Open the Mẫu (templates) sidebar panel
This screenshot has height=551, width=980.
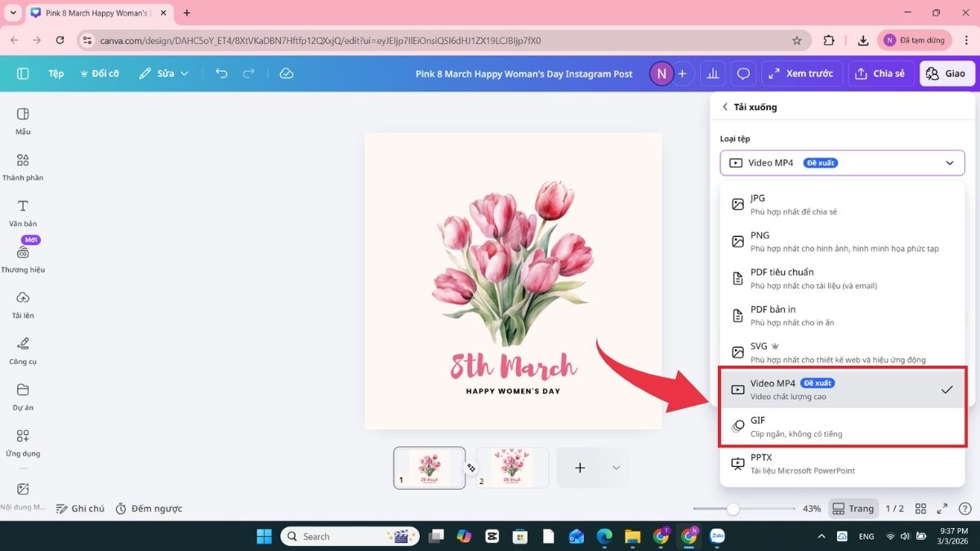tap(23, 121)
